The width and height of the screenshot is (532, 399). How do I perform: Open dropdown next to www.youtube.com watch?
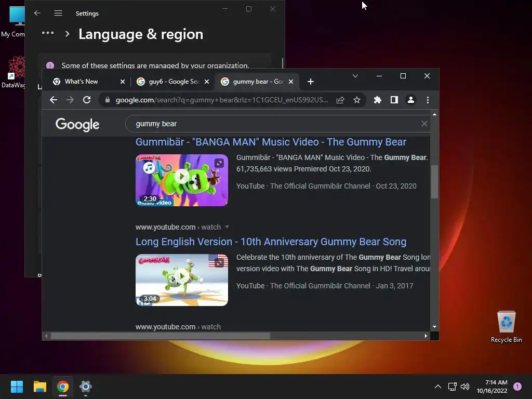point(227,227)
